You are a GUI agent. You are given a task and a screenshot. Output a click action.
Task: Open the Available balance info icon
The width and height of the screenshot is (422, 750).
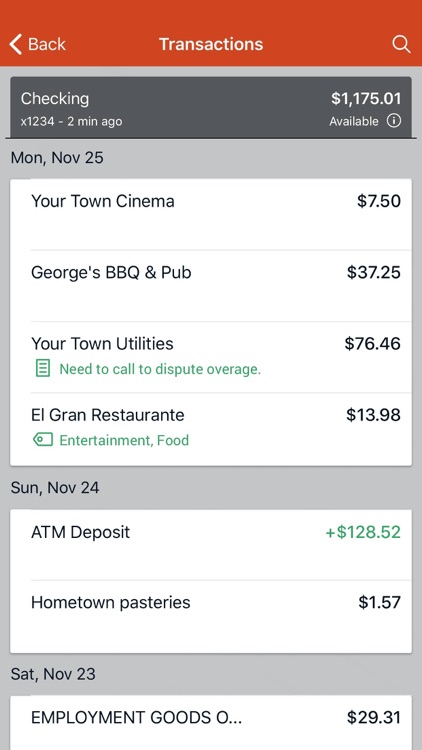[x=394, y=121]
